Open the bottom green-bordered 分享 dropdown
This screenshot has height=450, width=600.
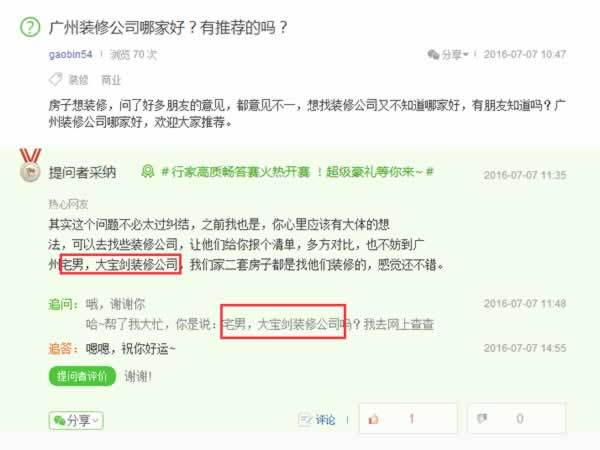coord(76,421)
